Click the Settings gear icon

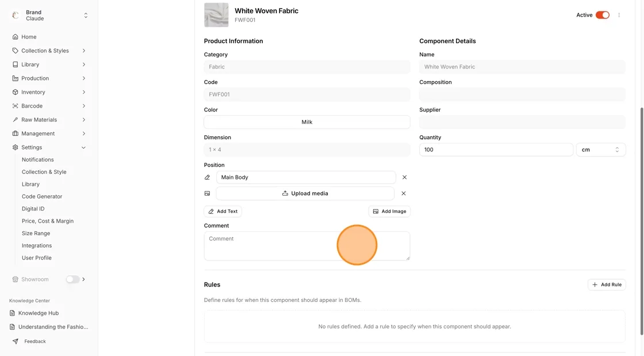[x=15, y=147]
